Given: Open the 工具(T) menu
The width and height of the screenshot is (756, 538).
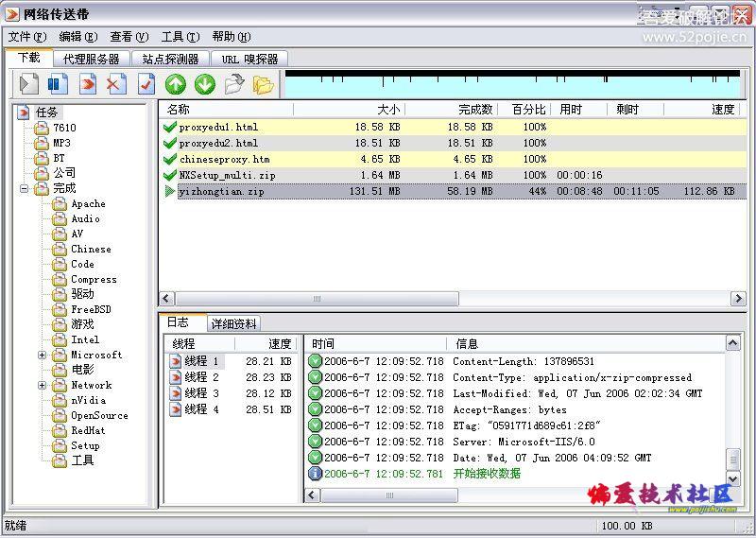Looking at the screenshot, I should click(180, 37).
